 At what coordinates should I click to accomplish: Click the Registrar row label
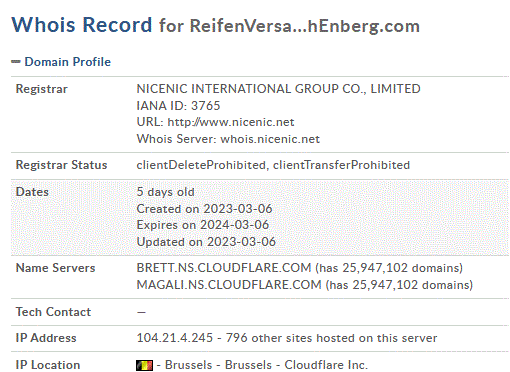point(42,89)
